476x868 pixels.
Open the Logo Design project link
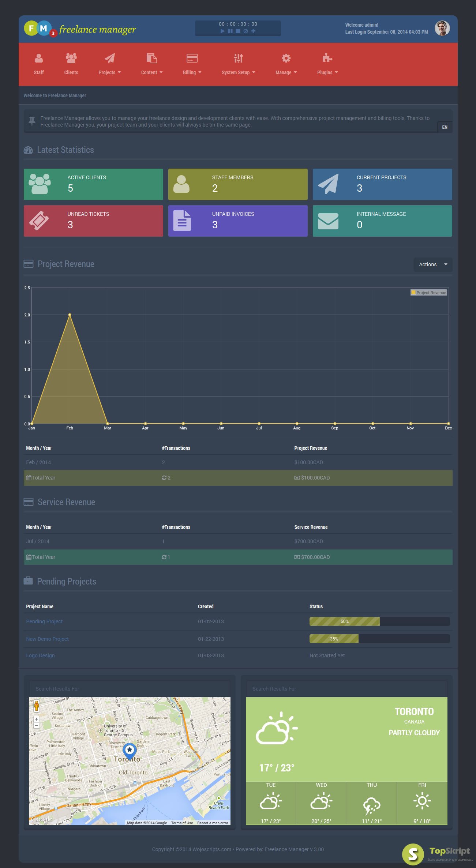(40, 655)
